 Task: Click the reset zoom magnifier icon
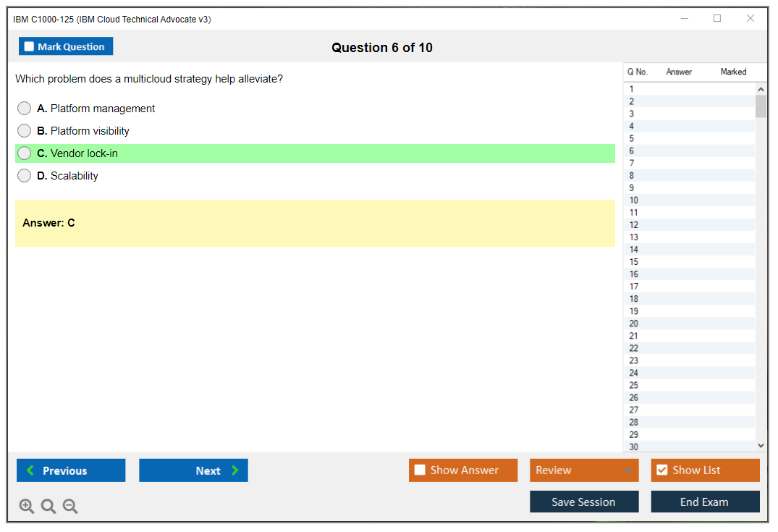tap(48, 507)
